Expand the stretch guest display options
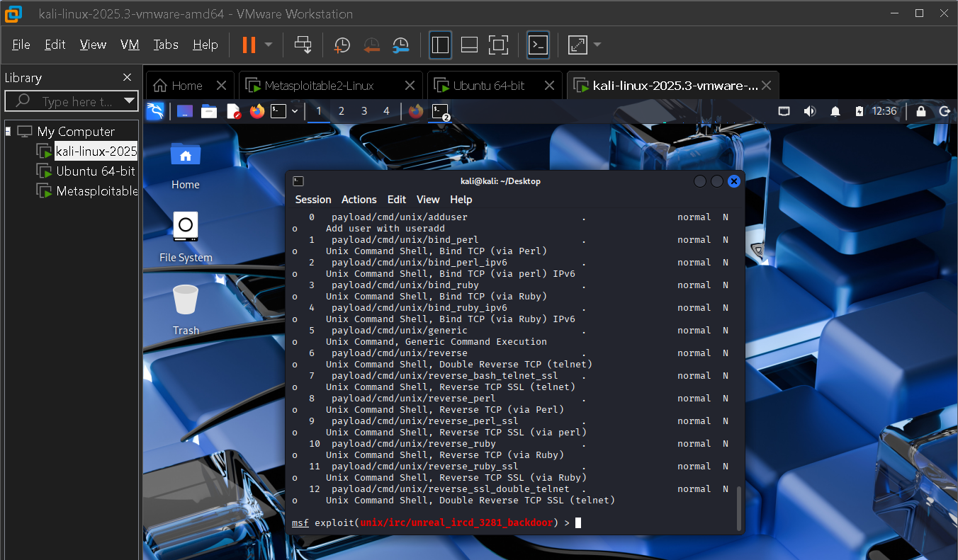This screenshot has width=958, height=560. click(x=595, y=45)
